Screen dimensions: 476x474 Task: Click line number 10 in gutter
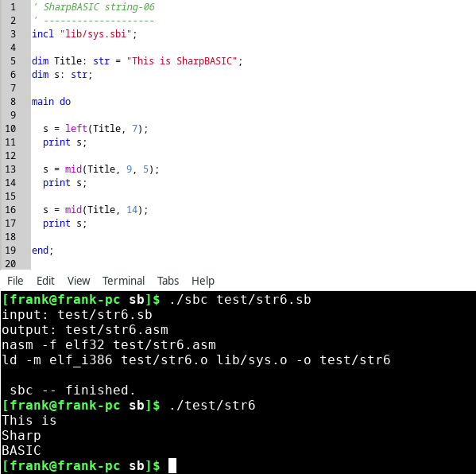coord(10,129)
